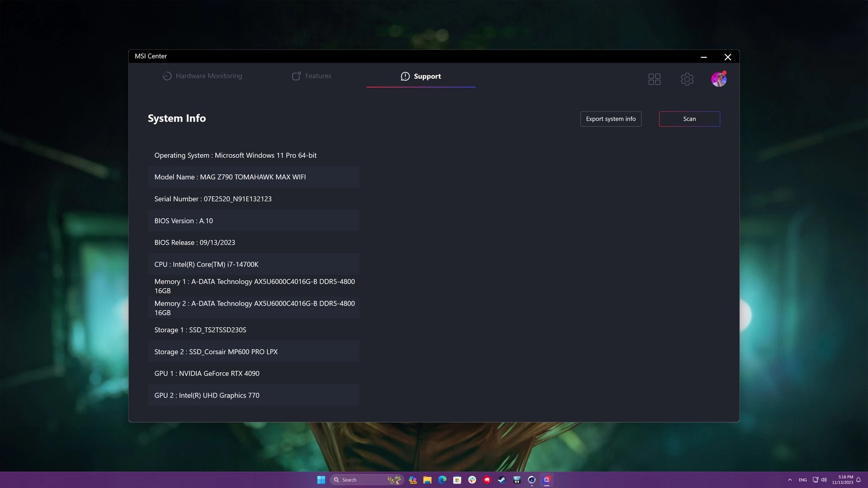Image resolution: width=868 pixels, height=488 pixels.
Task: Switch to Hardware Monitoring tab
Action: (208, 76)
